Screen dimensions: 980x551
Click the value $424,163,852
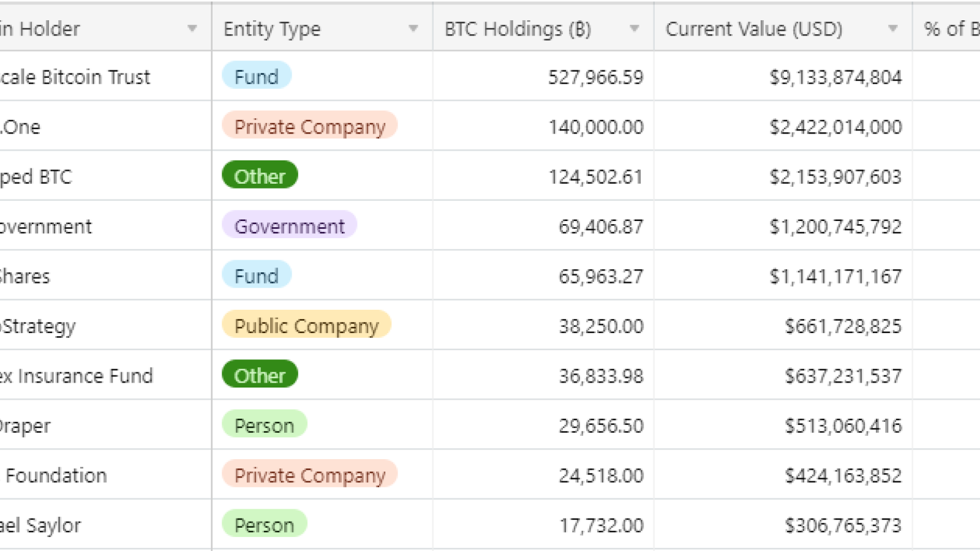pos(843,476)
